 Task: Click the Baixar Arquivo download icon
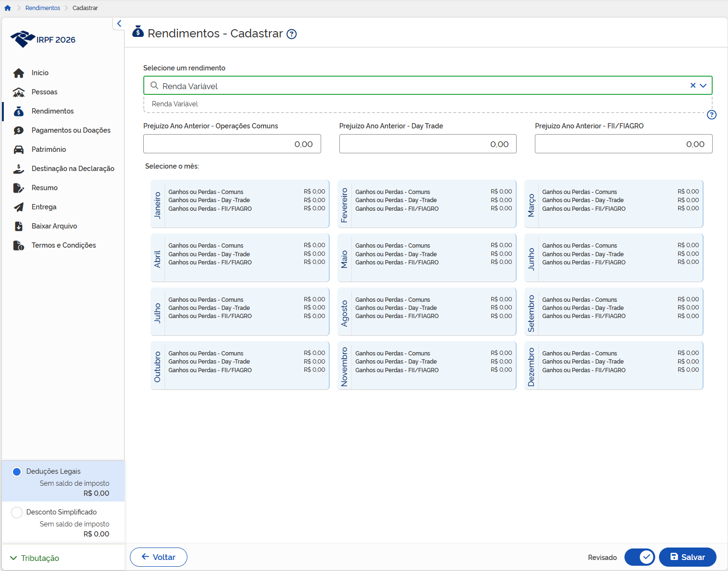click(19, 226)
